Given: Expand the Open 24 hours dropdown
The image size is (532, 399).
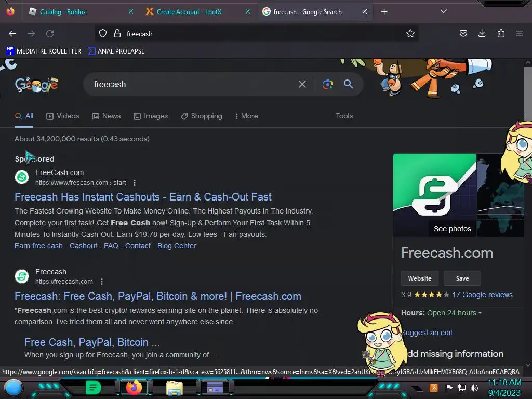Looking at the screenshot, I should 454,313.
